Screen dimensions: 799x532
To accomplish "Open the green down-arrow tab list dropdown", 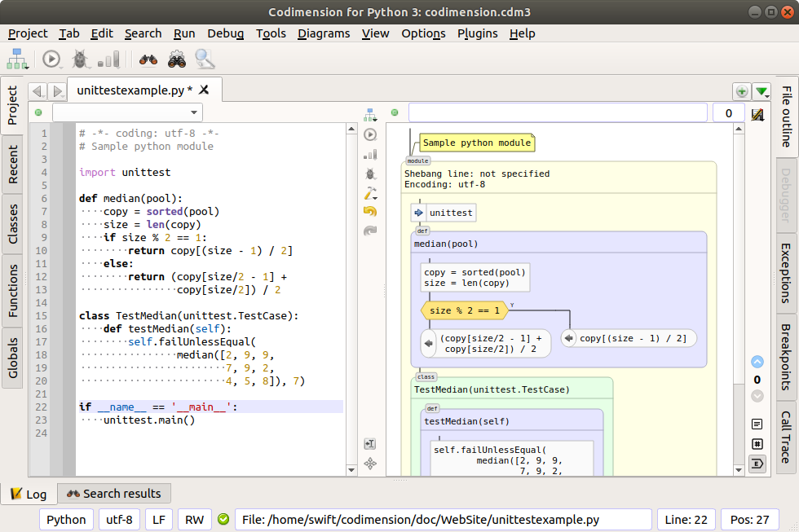I will coord(761,91).
